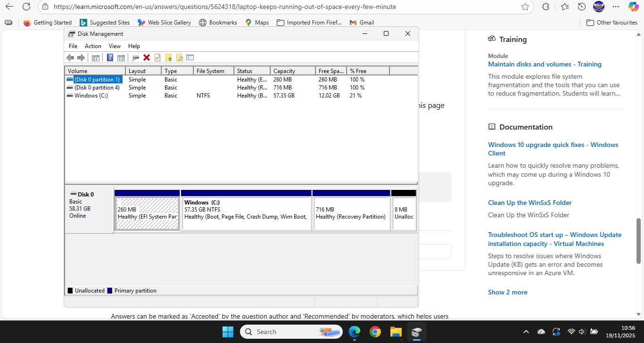Viewport: 644px width, 343px height.
Task: Click the Explore folder icon on toolbar
Action: (179, 57)
